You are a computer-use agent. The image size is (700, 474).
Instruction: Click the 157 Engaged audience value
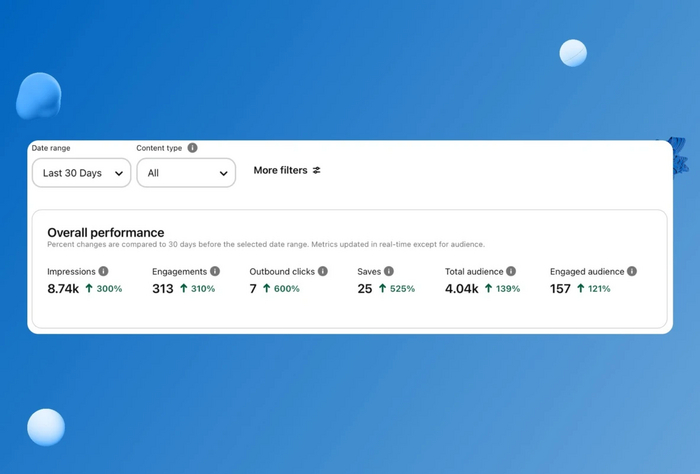[x=560, y=289]
